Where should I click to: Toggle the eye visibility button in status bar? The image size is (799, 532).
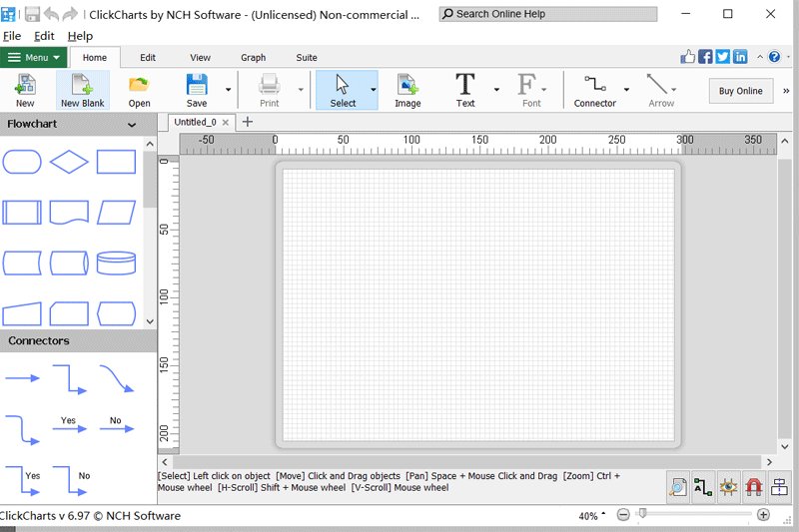coord(728,487)
